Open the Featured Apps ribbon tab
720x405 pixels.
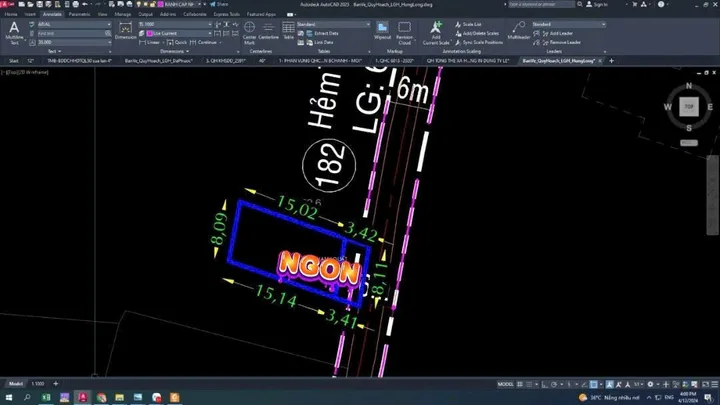coord(261,14)
